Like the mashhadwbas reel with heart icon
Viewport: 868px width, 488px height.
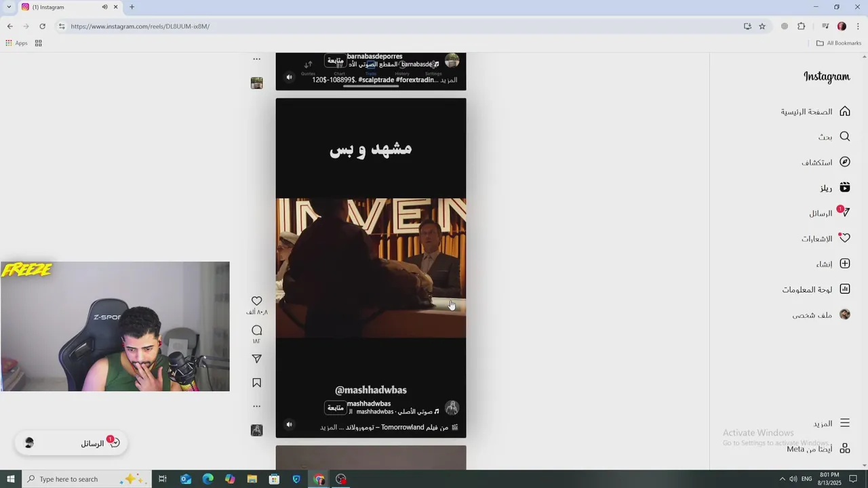[256, 301]
